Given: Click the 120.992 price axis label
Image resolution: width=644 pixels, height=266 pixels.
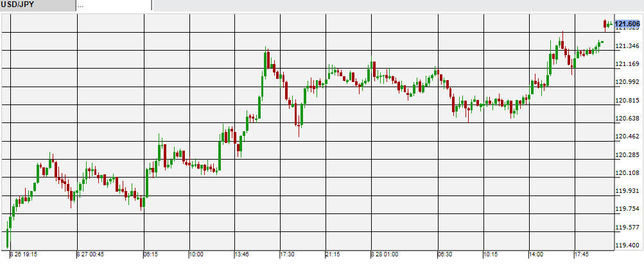Looking at the screenshot, I should coord(627,82).
